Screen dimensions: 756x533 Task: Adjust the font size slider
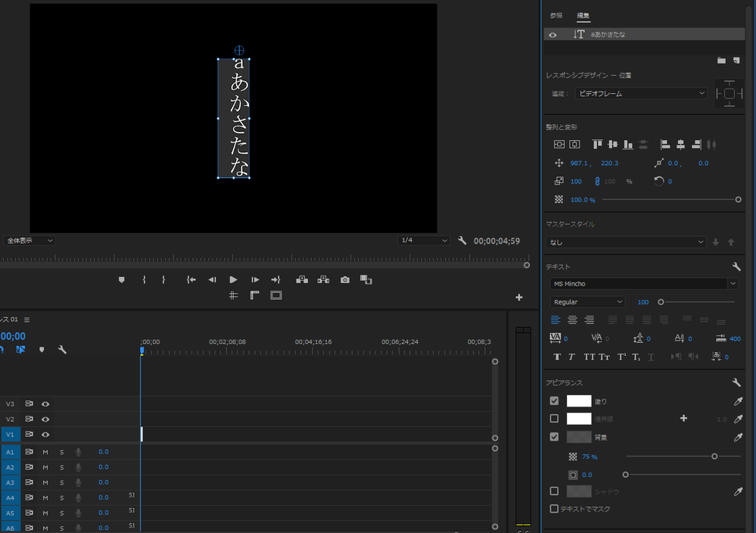pos(661,302)
